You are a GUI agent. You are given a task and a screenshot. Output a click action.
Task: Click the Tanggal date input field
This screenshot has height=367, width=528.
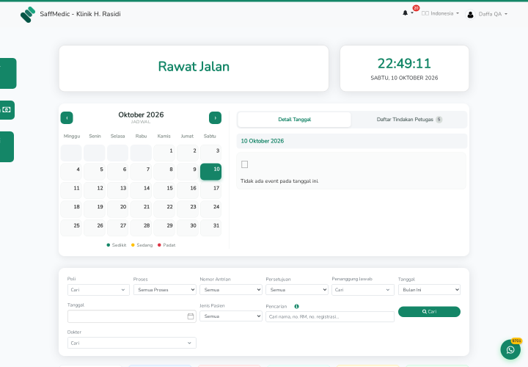click(132, 316)
